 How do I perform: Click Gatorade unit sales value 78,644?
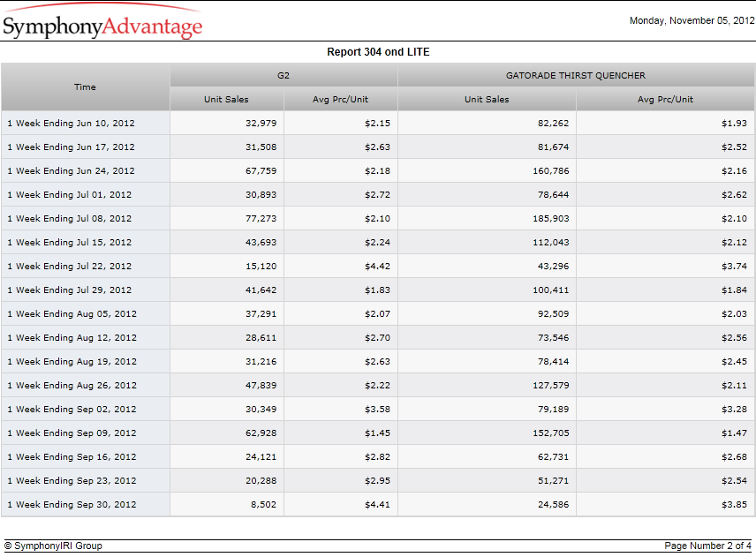coord(554,195)
